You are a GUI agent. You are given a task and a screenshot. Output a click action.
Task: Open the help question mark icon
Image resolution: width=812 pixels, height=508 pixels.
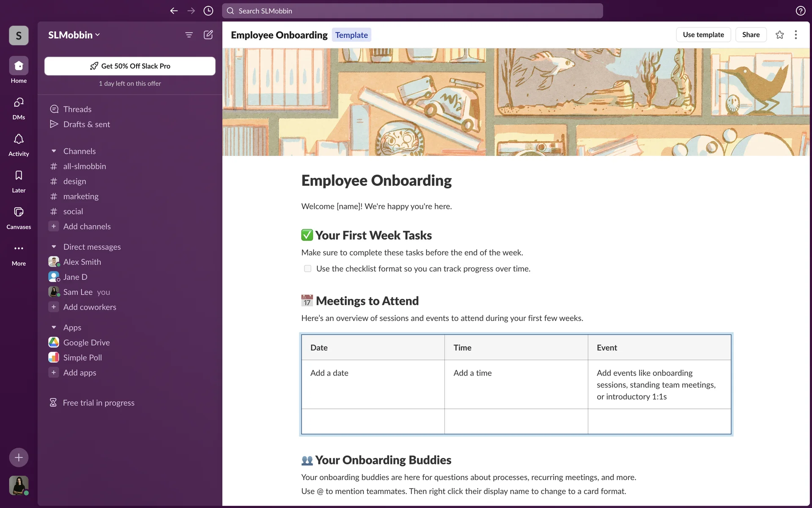(800, 11)
